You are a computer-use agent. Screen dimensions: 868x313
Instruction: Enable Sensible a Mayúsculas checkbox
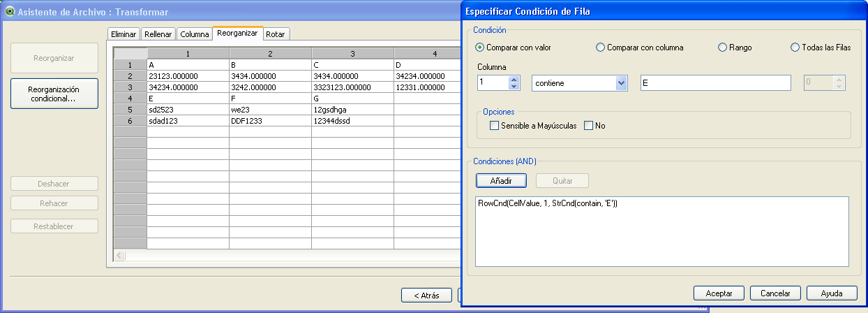[x=495, y=126]
